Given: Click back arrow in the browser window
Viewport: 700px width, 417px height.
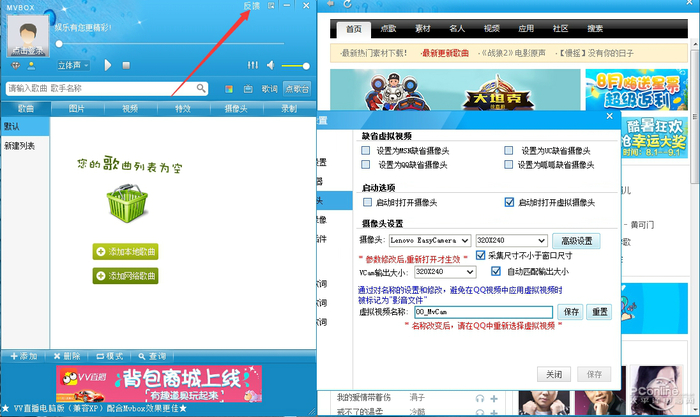Looking at the screenshot, I should tap(331, 4).
